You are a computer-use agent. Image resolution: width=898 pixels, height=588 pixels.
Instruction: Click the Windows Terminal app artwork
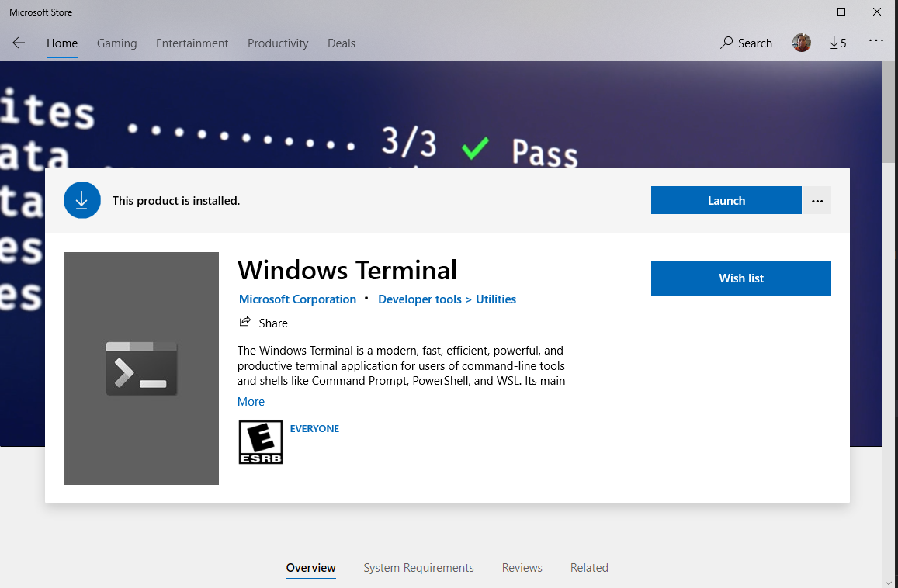click(x=140, y=368)
